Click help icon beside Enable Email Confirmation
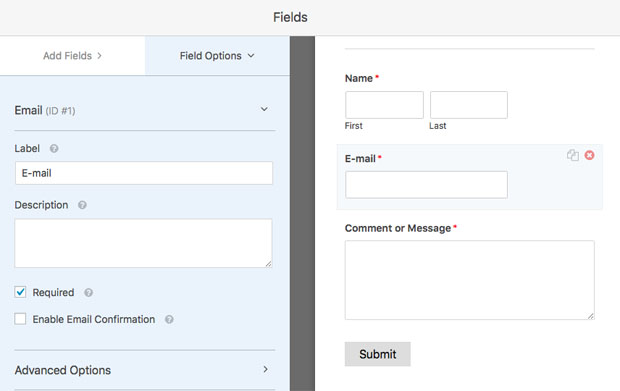This screenshot has height=391, width=620. [169, 319]
